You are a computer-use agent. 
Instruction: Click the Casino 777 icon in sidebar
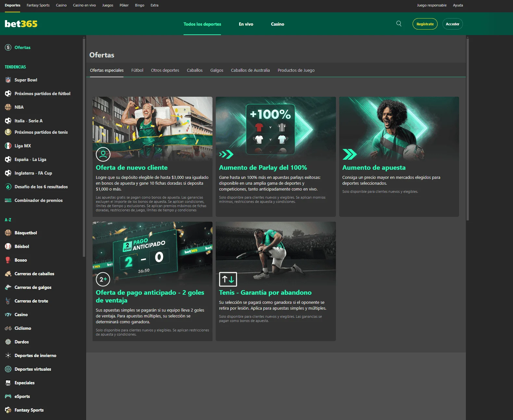tap(8, 315)
